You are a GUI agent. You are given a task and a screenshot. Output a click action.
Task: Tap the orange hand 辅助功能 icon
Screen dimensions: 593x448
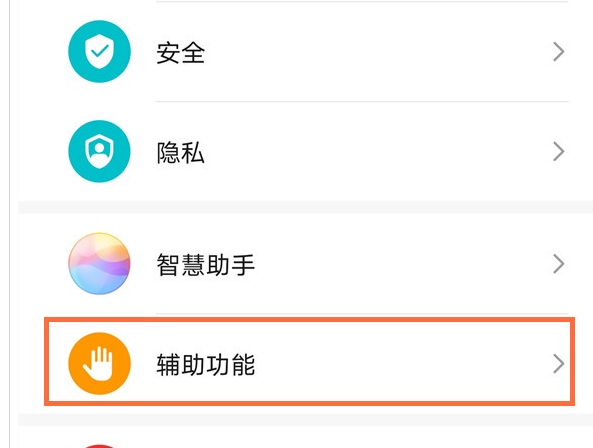[x=99, y=363]
